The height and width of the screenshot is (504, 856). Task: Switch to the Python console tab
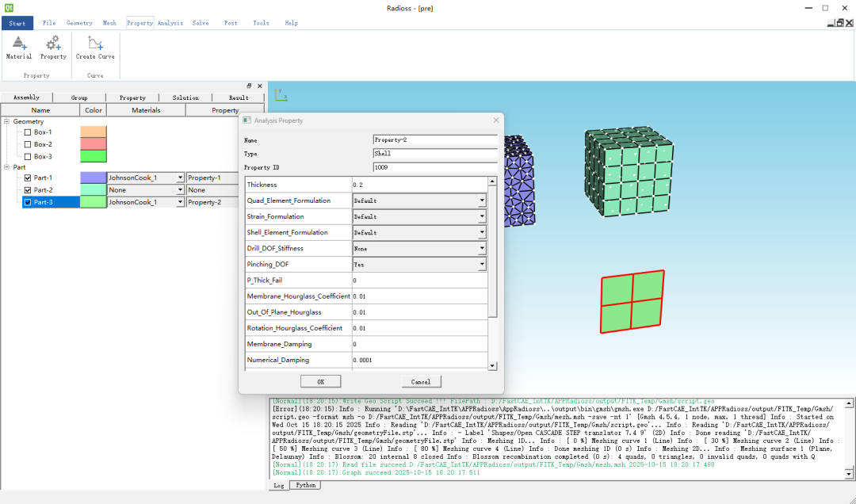coord(305,485)
